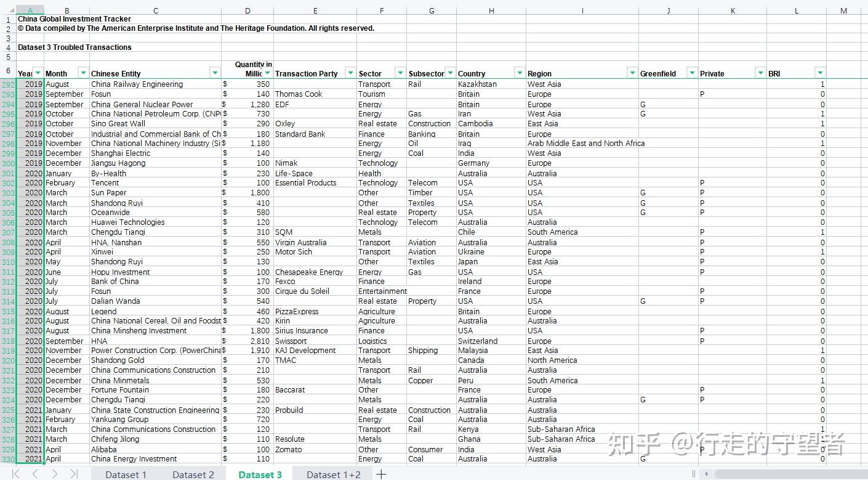The width and height of the screenshot is (868, 480).
Task: Open the Month column filter dropdown
Action: pyautogui.click(x=83, y=73)
